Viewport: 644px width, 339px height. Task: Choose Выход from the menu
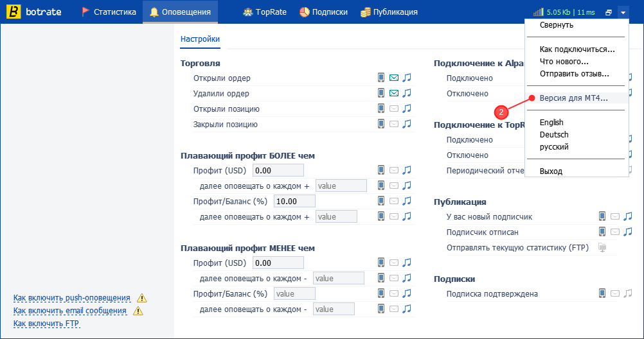tap(551, 171)
